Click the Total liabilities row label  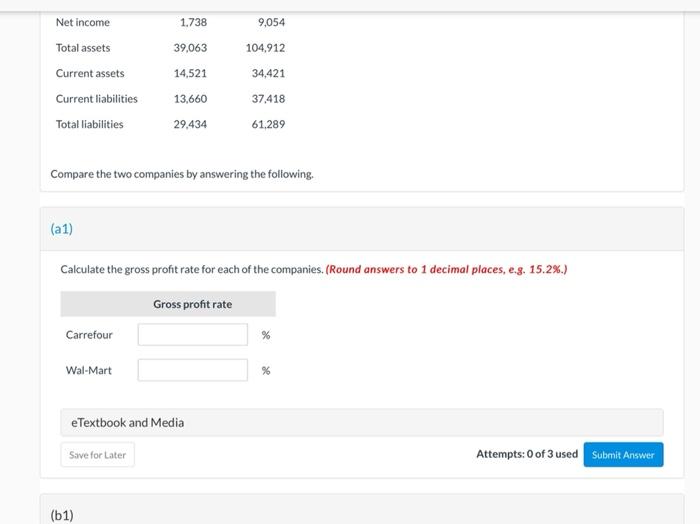90,124
